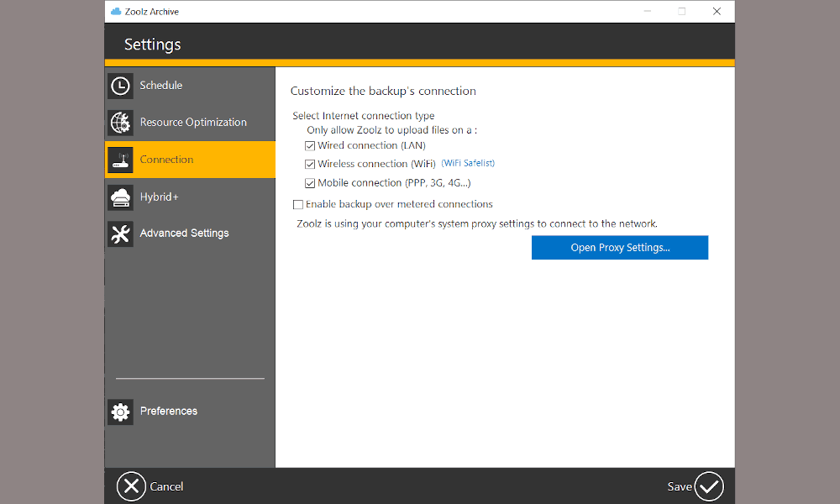Enable backup over metered connections

(x=298, y=204)
